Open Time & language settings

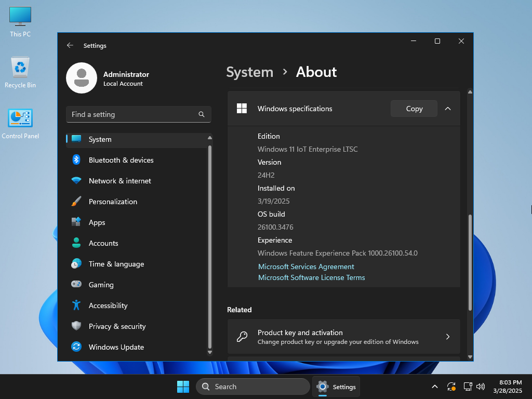[137, 264]
